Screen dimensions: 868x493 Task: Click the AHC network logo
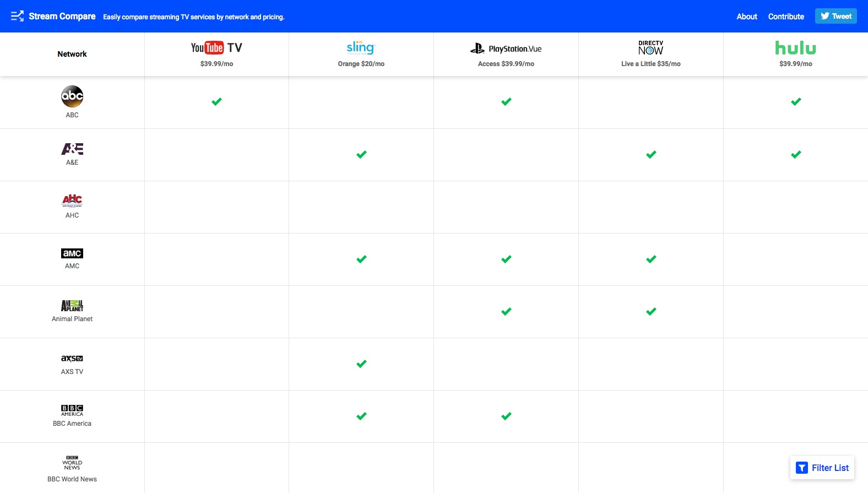coord(72,200)
